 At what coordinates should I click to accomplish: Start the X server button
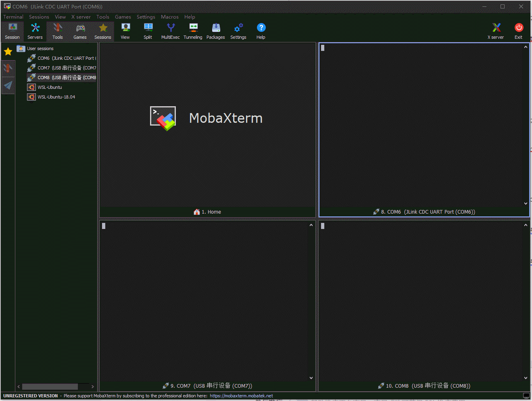coord(496,31)
